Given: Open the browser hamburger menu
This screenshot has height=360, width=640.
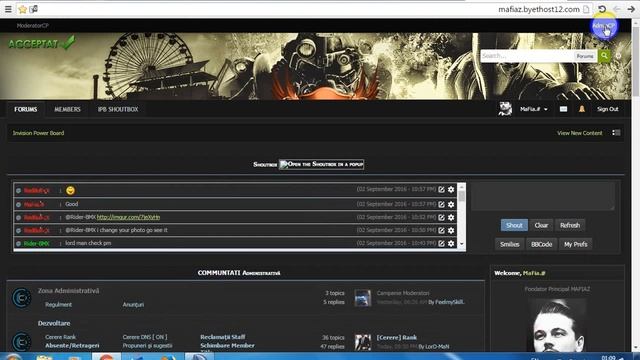Looking at the screenshot, I should click(8, 9).
